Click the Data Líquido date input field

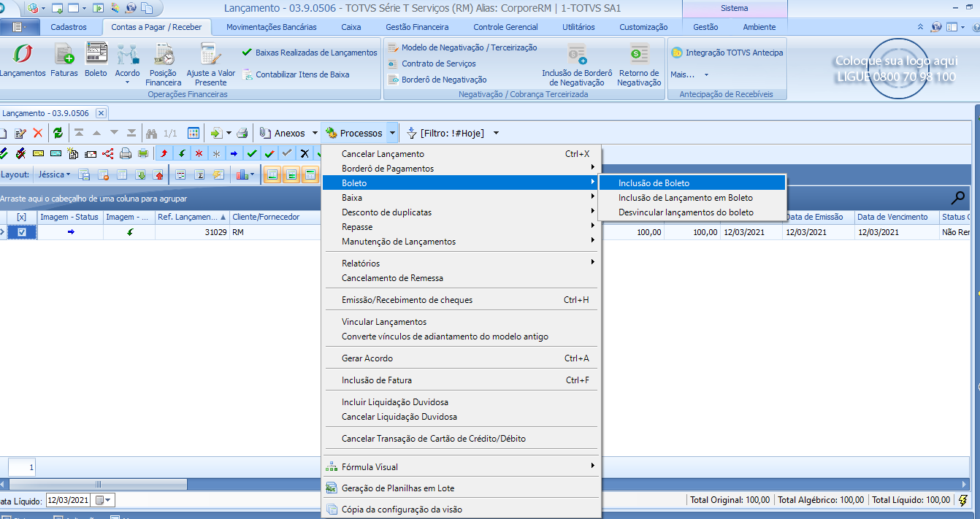(69, 500)
